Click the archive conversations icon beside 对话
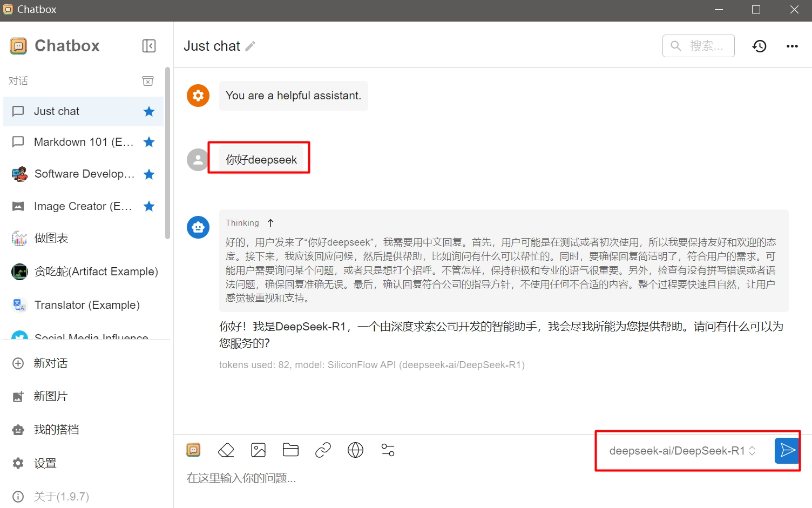Screen dimensions: 812x508 [148, 81]
